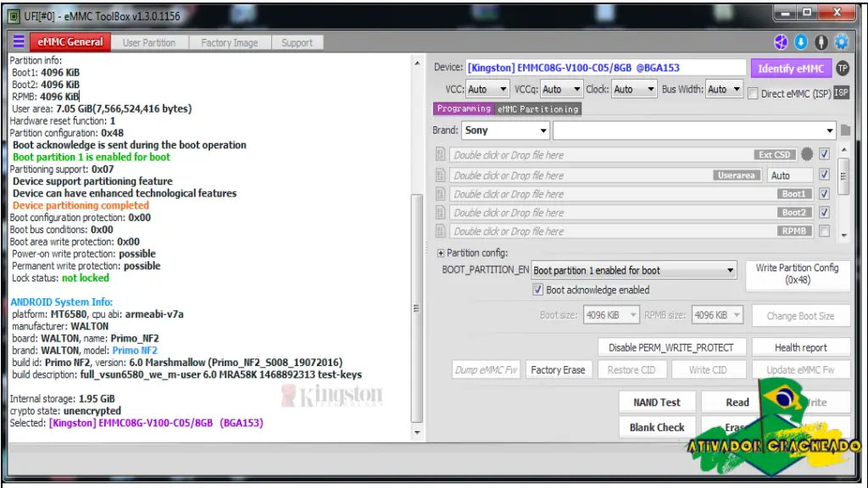Open the Health report
The width and height of the screenshot is (868, 488).
[800, 347]
